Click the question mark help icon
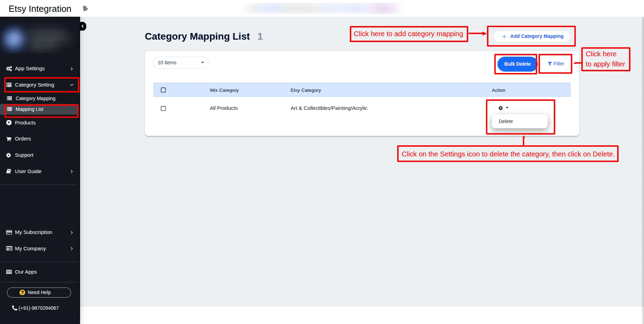This screenshot has height=324, width=644. (x=22, y=292)
